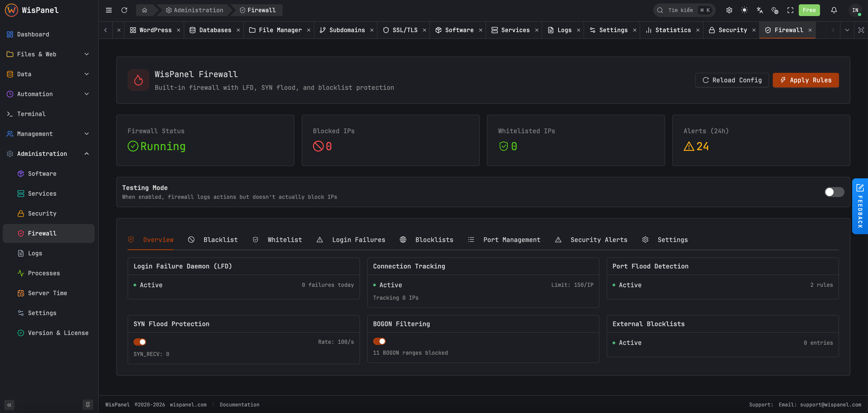Enable Testing Mode toggle

pos(834,192)
